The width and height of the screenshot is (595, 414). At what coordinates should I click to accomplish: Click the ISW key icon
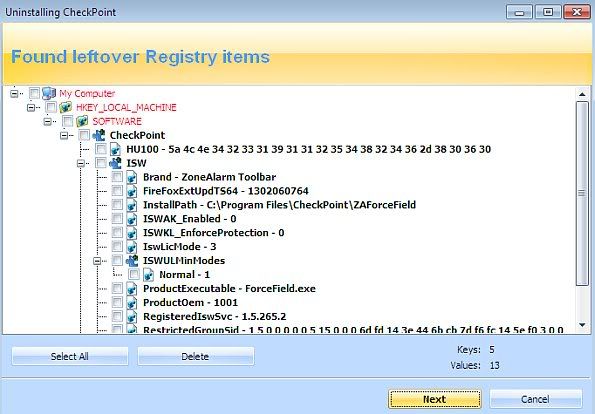click(x=115, y=163)
